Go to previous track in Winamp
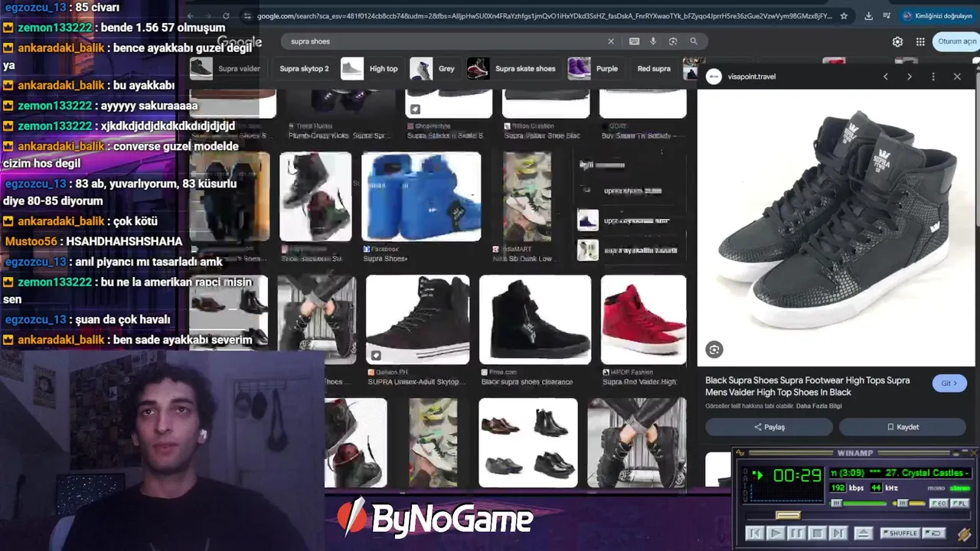The width and height of the screenshot is (980, 551). pyautogui.click(x=754, y=533)
